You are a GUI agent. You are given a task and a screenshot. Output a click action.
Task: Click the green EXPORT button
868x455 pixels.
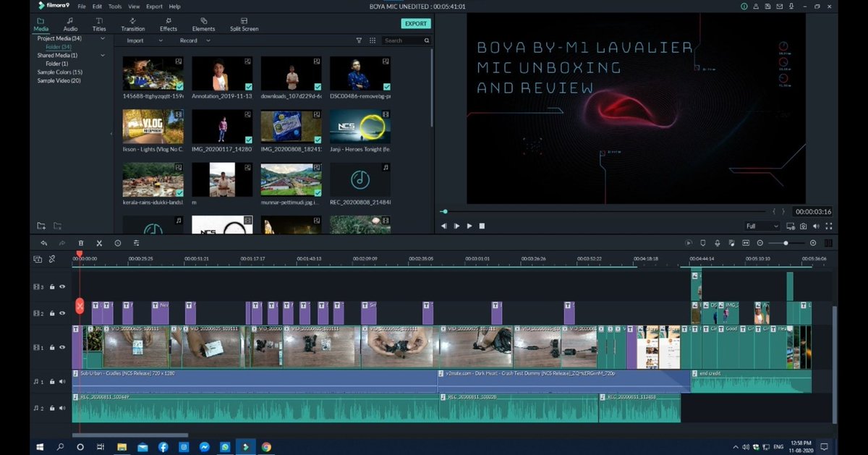(x=415, y=23)
